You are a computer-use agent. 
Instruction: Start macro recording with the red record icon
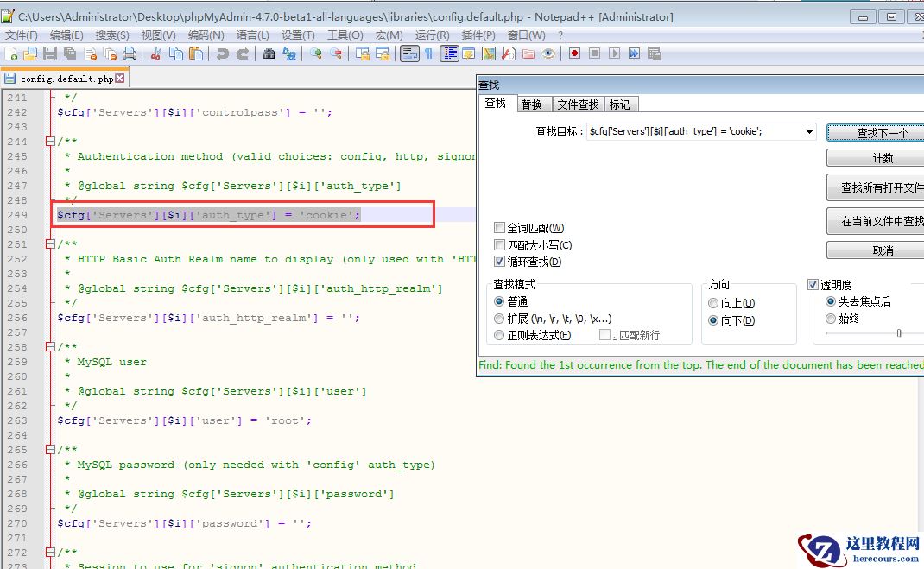(x=574, y=54)
